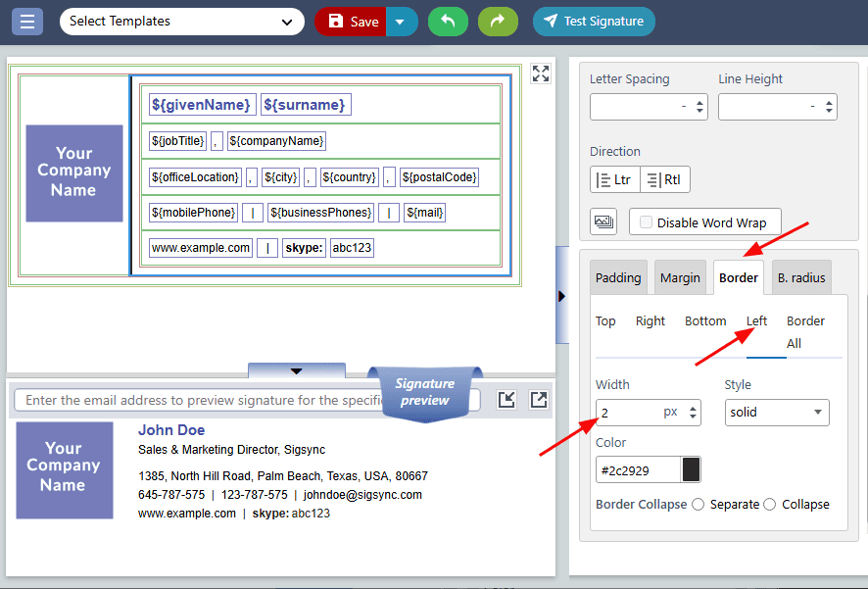Image resolution: width=868 pixels, height=589 pixels.
Task: Click the dark border color swatch
Action: pyautogui.click(x=691, y=469)
